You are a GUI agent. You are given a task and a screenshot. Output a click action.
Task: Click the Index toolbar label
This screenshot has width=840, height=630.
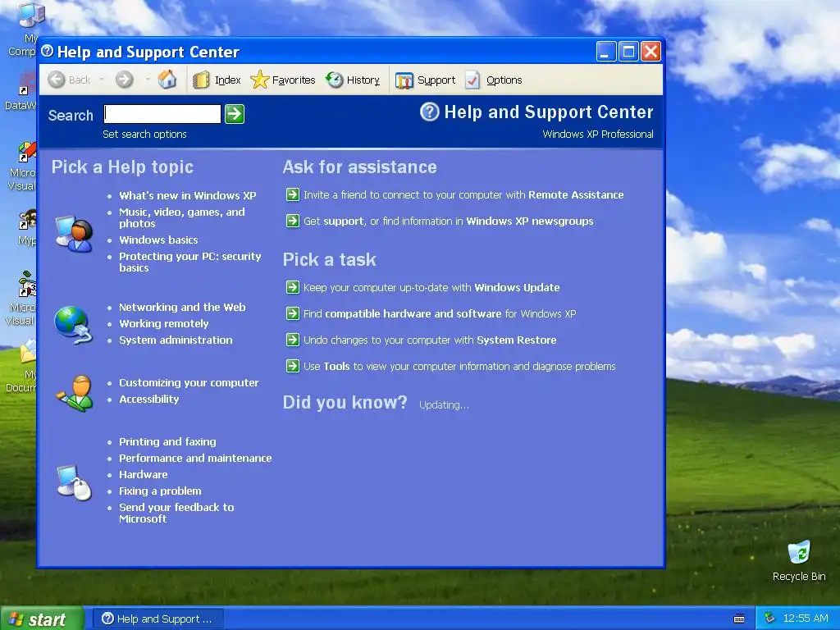pyautogui.click(x=228, y=80)
